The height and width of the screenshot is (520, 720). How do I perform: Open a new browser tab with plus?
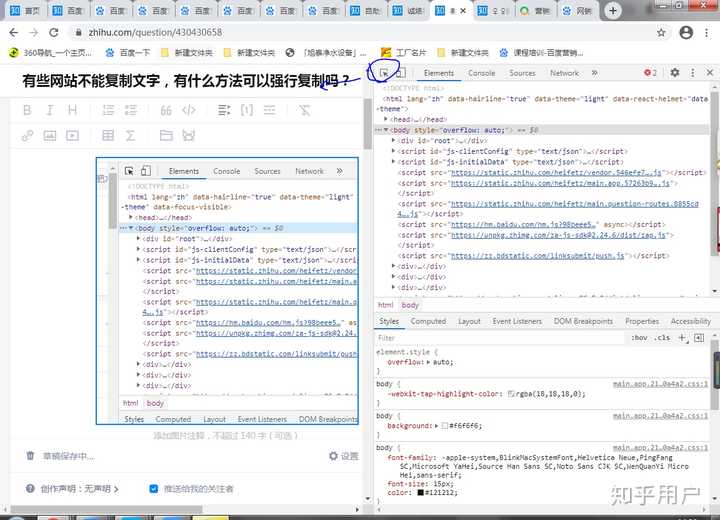613,11
